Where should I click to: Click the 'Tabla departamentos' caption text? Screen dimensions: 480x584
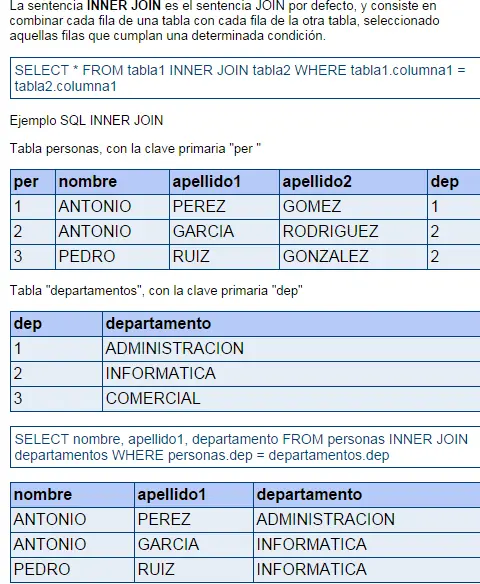click(x=156, y=291)
